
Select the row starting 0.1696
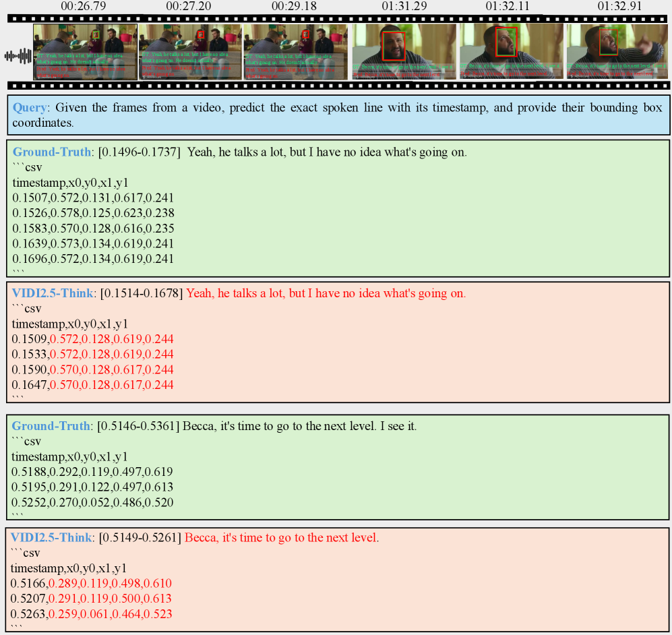click(x=93, y=259)
